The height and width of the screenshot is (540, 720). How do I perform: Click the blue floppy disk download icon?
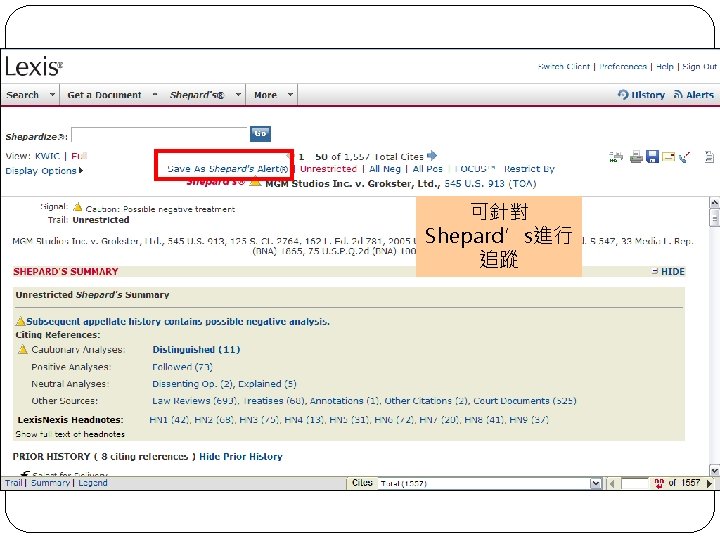[652, 157]
